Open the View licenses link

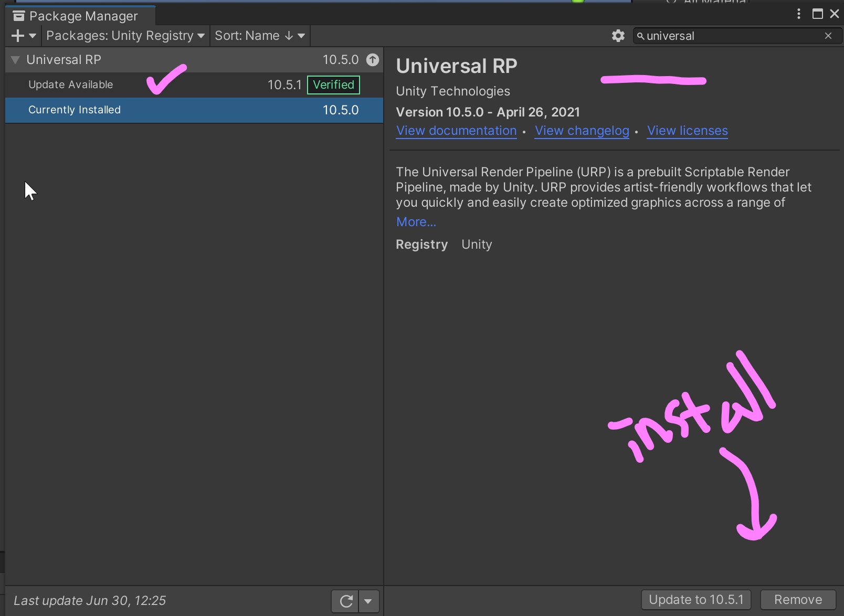tap(687, 131)
